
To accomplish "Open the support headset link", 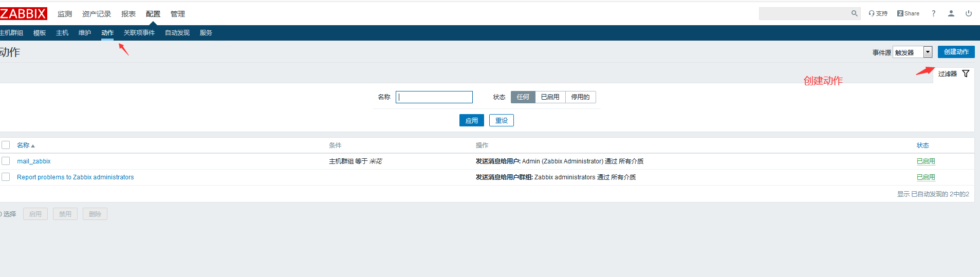I will (878, 14).
